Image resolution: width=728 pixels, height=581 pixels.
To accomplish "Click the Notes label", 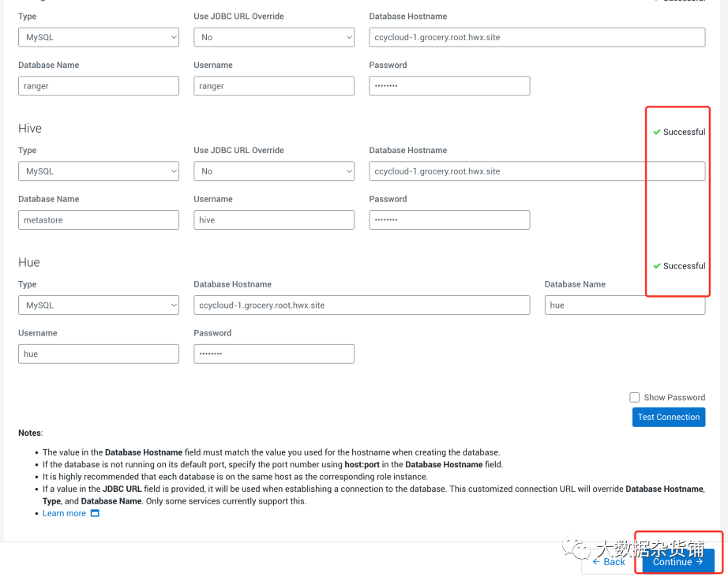I will click(x=30, y=433).
